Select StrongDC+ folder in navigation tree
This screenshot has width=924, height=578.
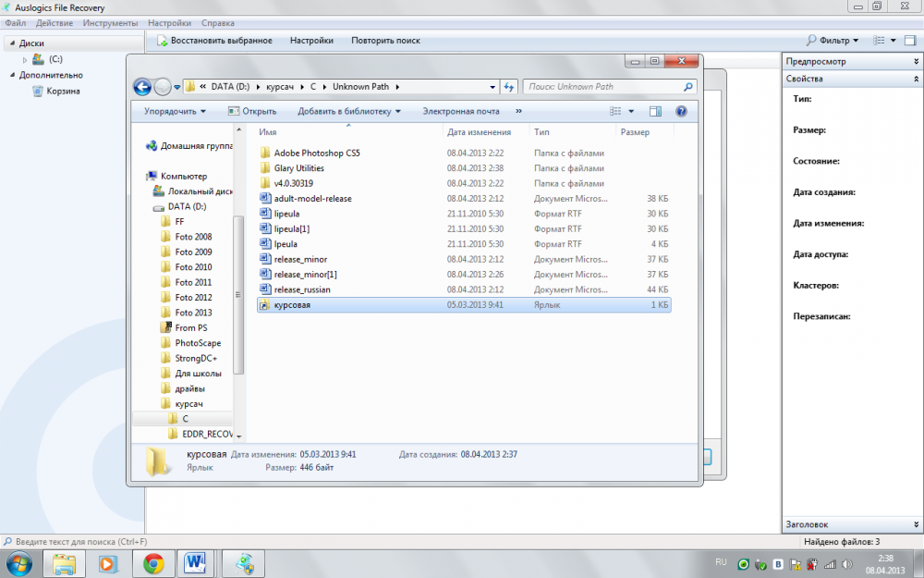tap(196, 358)
